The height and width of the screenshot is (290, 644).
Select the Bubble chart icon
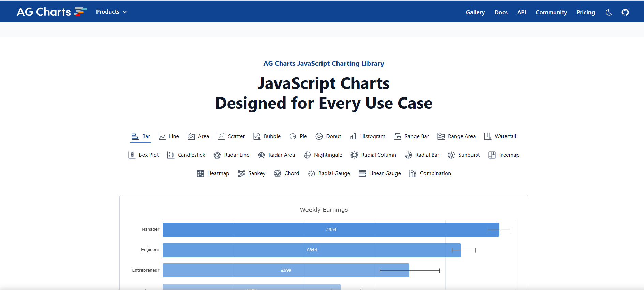click(x=257, y=136)
